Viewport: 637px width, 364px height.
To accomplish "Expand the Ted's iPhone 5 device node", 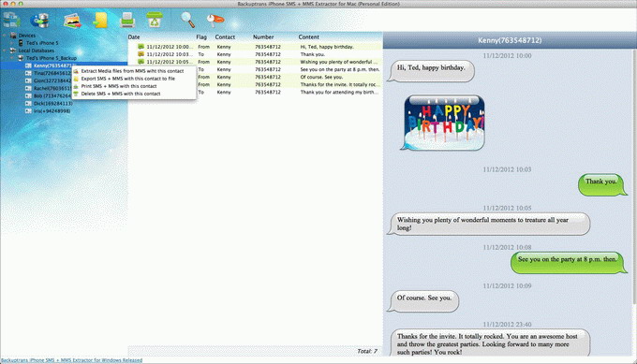I will point(12,43).
